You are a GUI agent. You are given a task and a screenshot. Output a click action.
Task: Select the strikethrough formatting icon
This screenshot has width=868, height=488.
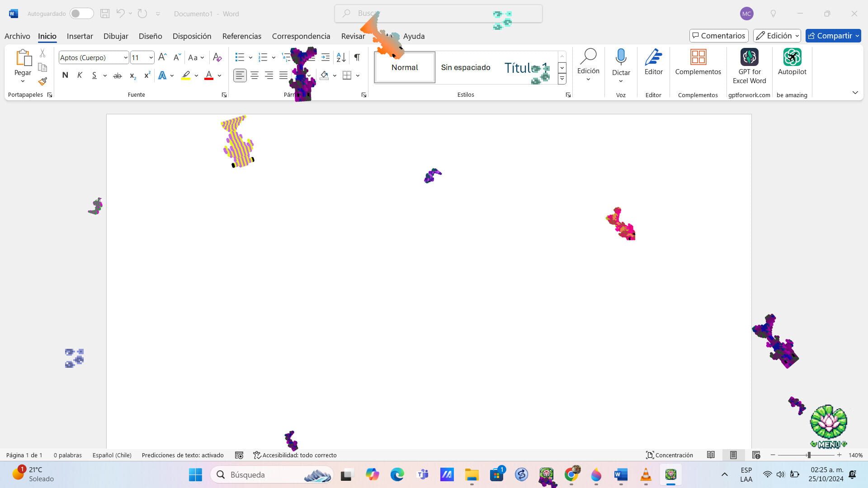point(117,75)
